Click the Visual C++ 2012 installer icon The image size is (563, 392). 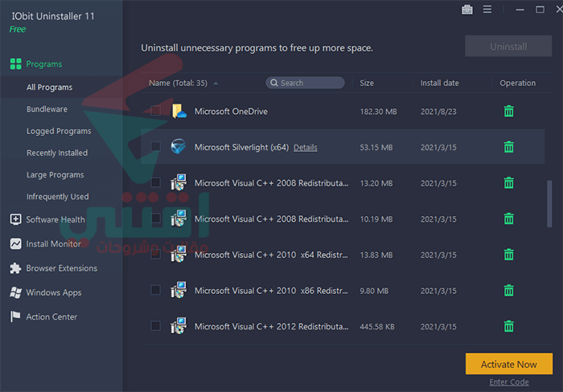click(179, 326)
